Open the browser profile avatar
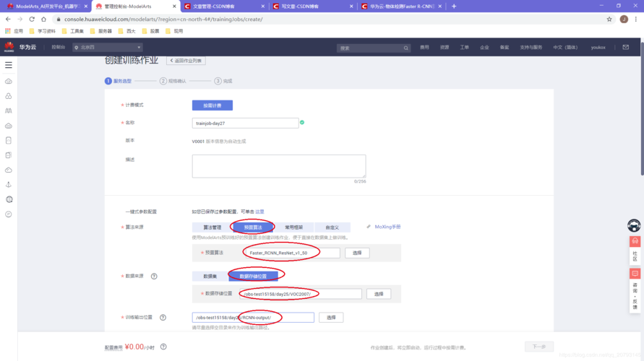 (624, 19)
